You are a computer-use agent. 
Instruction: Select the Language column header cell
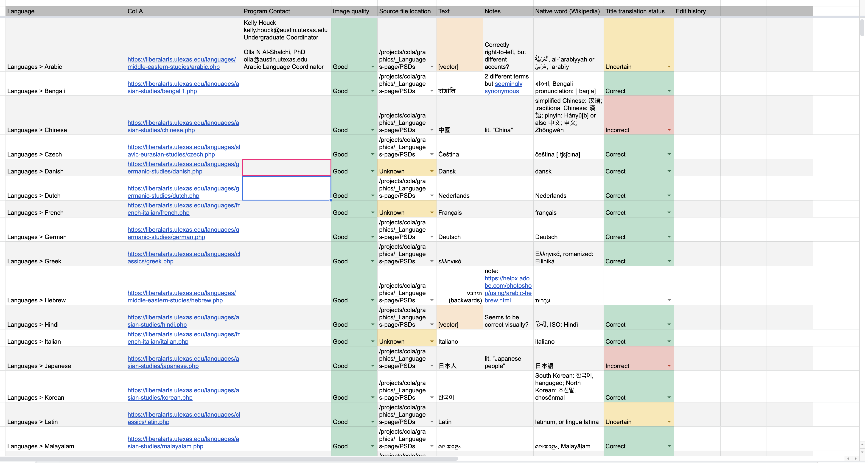(66, 11)
